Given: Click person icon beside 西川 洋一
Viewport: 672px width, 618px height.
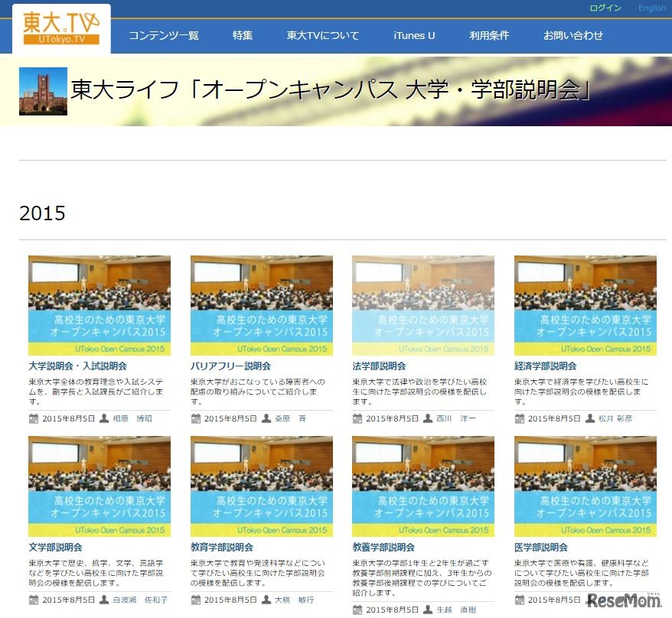Looking at the screenshot, I should click(x=428, y=418).
